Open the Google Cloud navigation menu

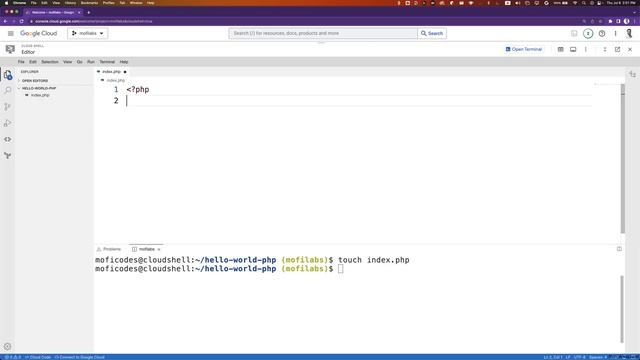11,33
